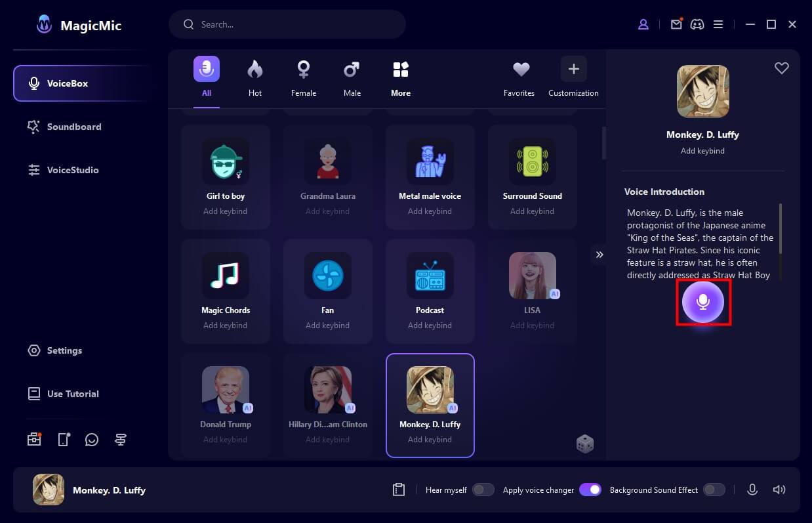Click the purple microphone record button

tap(703, 302)
